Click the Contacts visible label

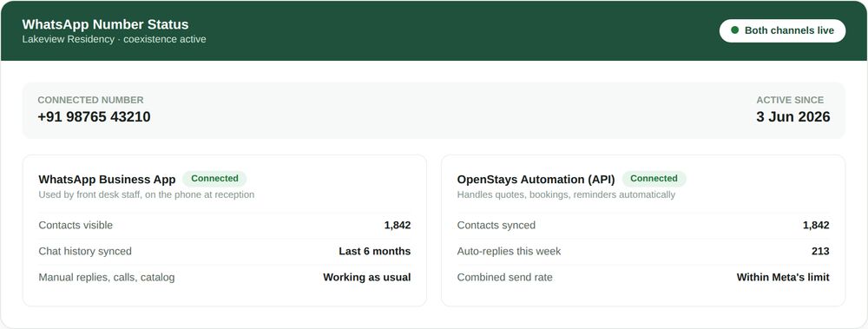[x=76, y=226]
